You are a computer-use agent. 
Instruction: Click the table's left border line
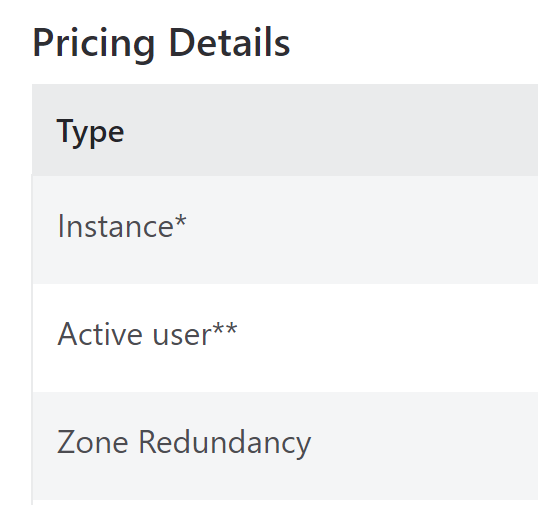coord(32,338)
